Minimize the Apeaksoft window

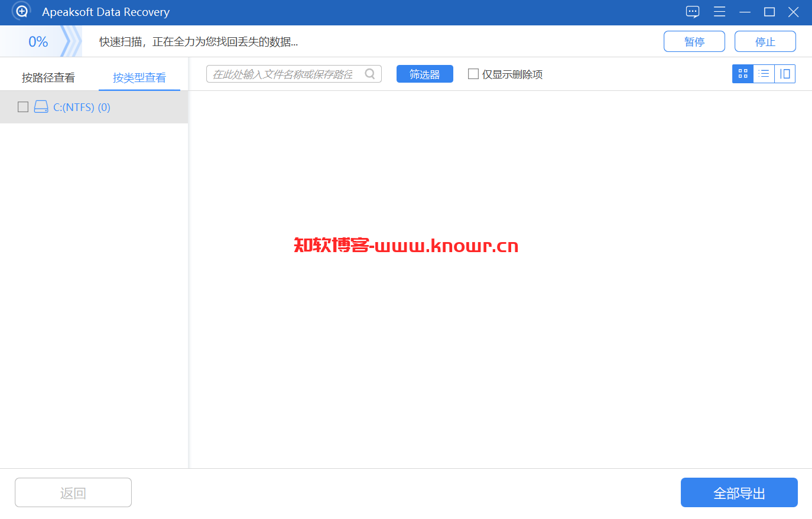tap(745, 12)
